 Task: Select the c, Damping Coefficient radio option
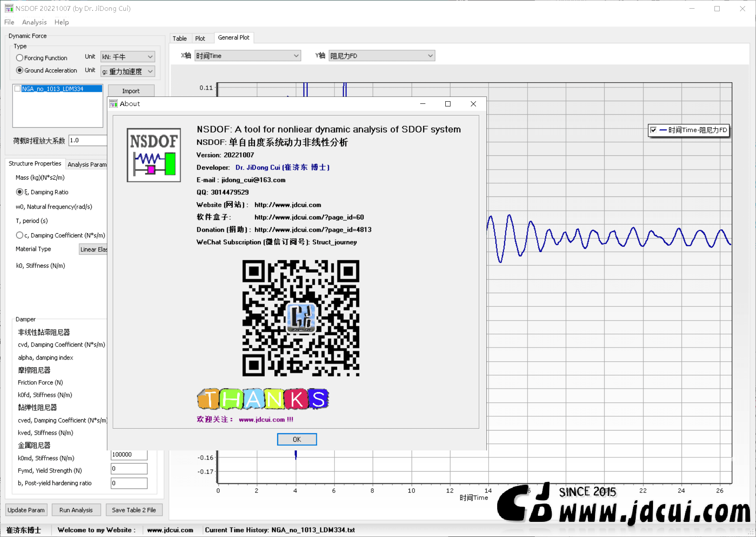click(x=60, y=235)
